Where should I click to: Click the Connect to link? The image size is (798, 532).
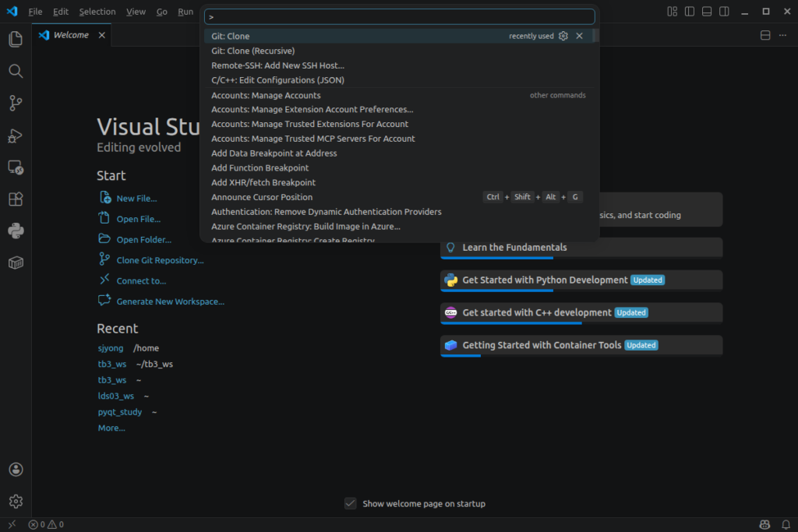coord(141,280)
